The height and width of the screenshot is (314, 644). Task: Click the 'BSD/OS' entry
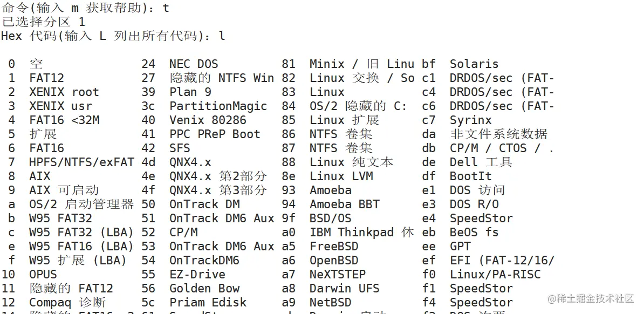[330, 219]
